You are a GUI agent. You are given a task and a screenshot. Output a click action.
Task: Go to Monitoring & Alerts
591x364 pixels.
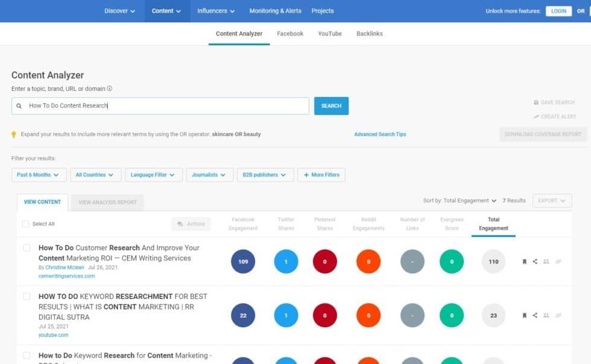[x=275, y=11]
